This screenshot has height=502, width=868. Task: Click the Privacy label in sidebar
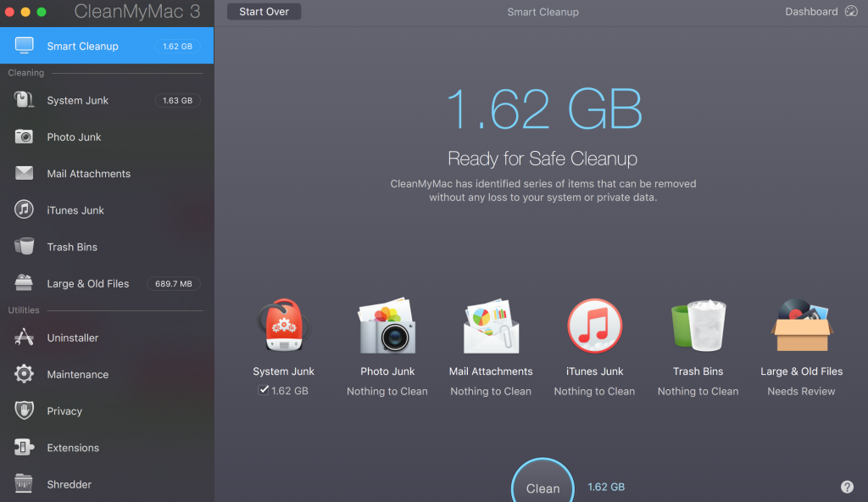click(64, 410)
